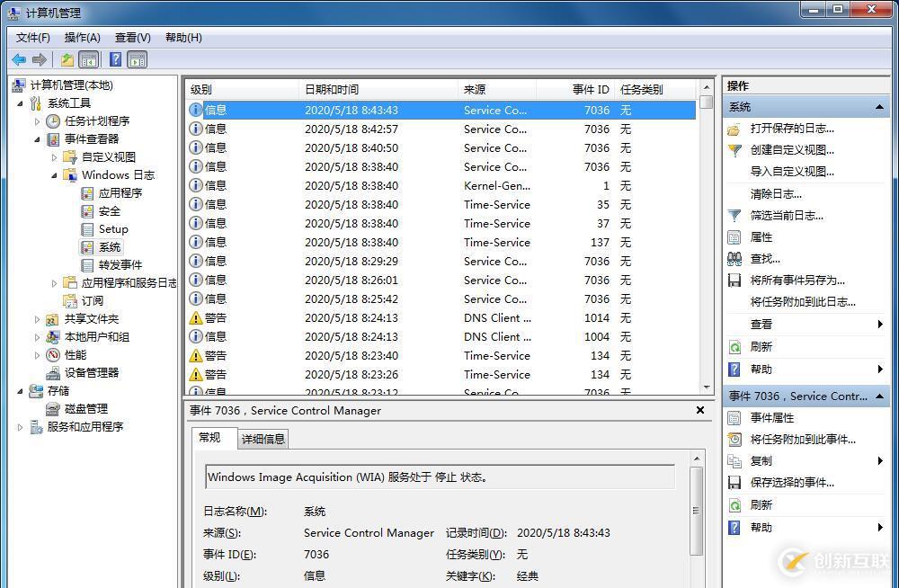Click the event list scrollbar up arrow

click(707, 87)
